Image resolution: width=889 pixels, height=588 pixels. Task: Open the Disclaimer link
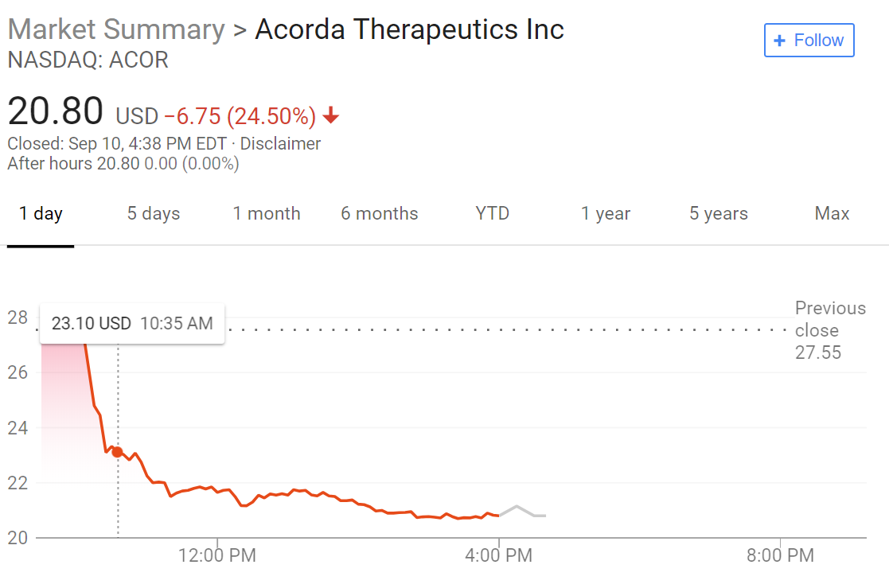[280, 144]
